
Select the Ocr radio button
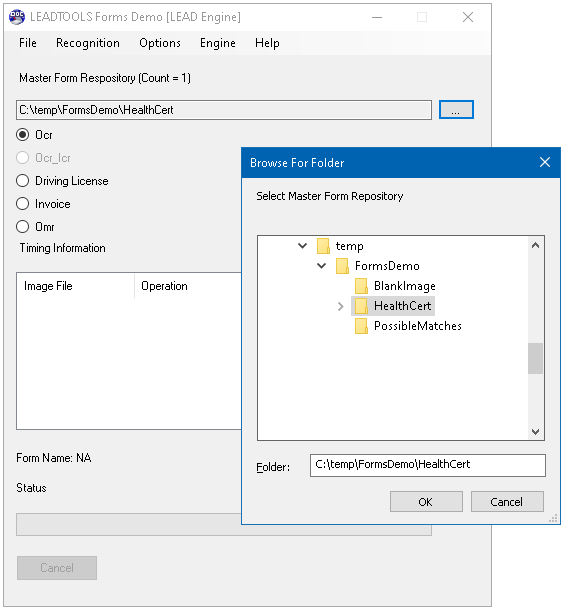(23, 135)
